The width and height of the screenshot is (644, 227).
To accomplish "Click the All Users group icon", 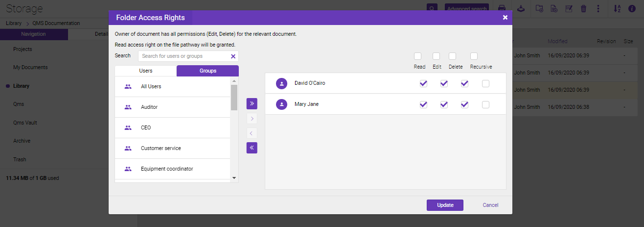I will [128, 86].
